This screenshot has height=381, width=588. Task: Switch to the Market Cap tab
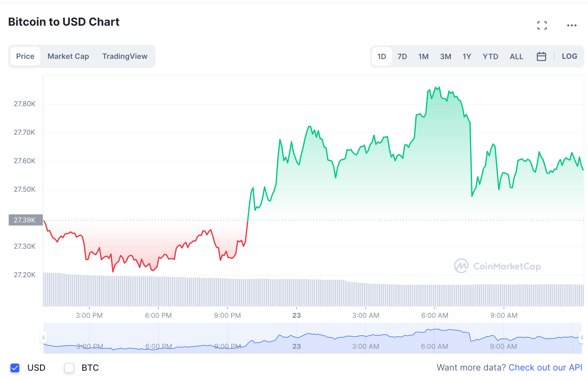68,56
